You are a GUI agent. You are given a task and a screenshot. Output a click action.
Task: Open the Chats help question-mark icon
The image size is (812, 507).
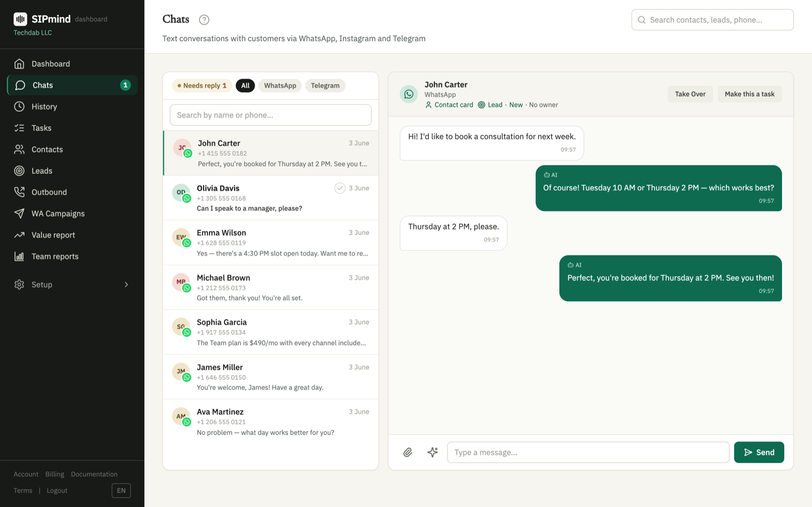[x=204, y=20]
